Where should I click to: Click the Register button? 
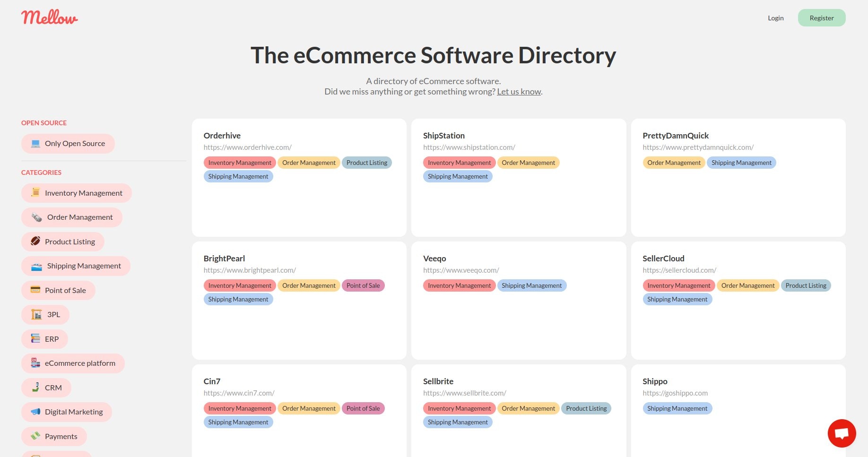click(822, 18)
